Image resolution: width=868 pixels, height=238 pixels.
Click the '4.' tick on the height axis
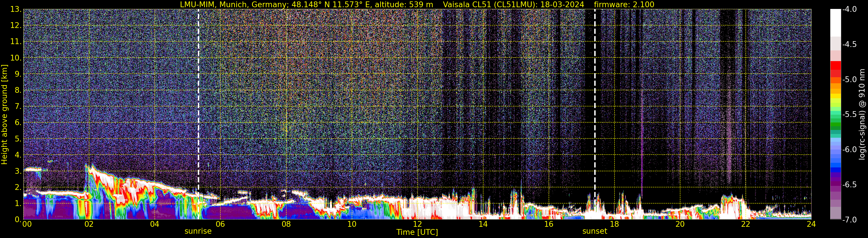coord(18,155)
